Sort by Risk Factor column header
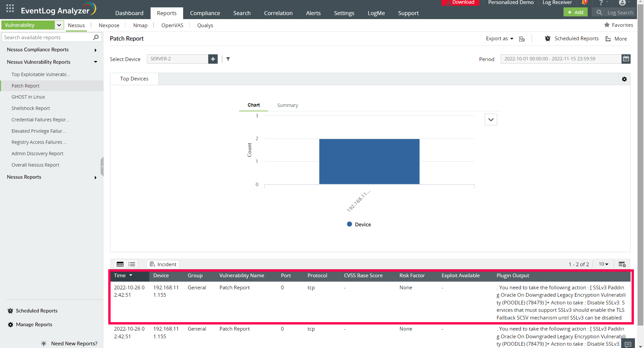 [412, 276]
